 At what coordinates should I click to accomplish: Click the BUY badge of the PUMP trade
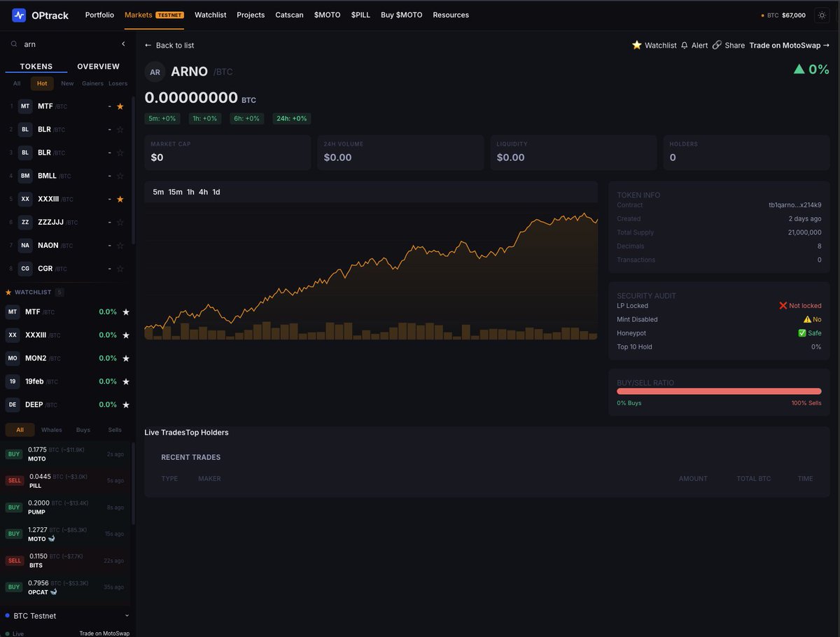tap(14, 507)
